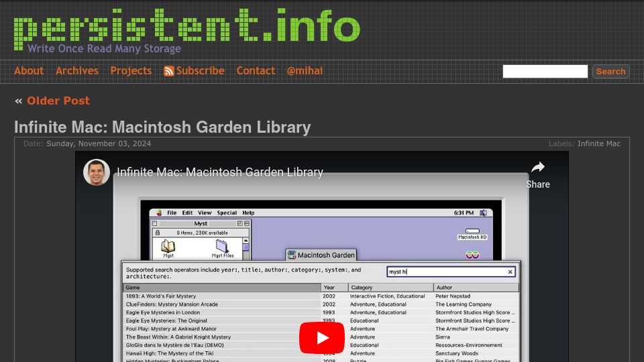Select '1893: A World's Fair Mystery' row
This screenshot has width=644, height=362.
321,296
